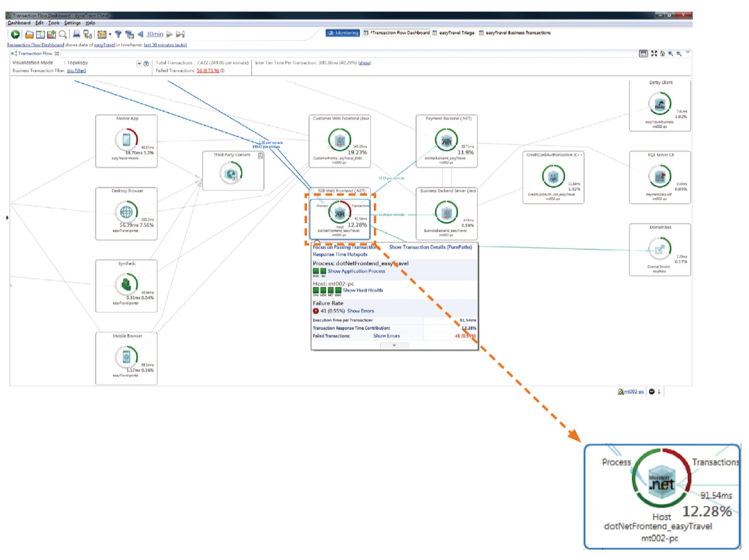Select the Transaction Flow Dashboard tab
Image resolution: width=749 pixels, height=560 pixels.
pyautogui.click(x=397, y=33)
